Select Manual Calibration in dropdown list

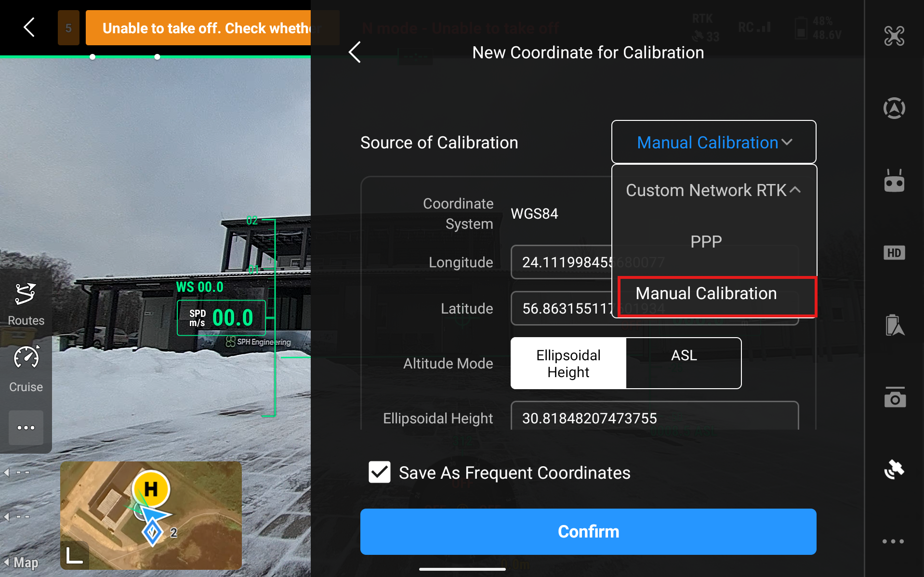pos(706,293)
